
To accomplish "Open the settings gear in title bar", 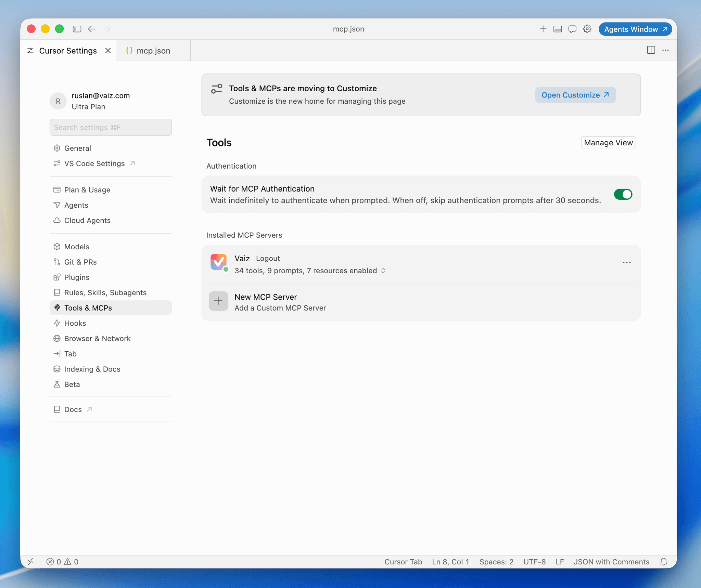I will coord(587,29).
